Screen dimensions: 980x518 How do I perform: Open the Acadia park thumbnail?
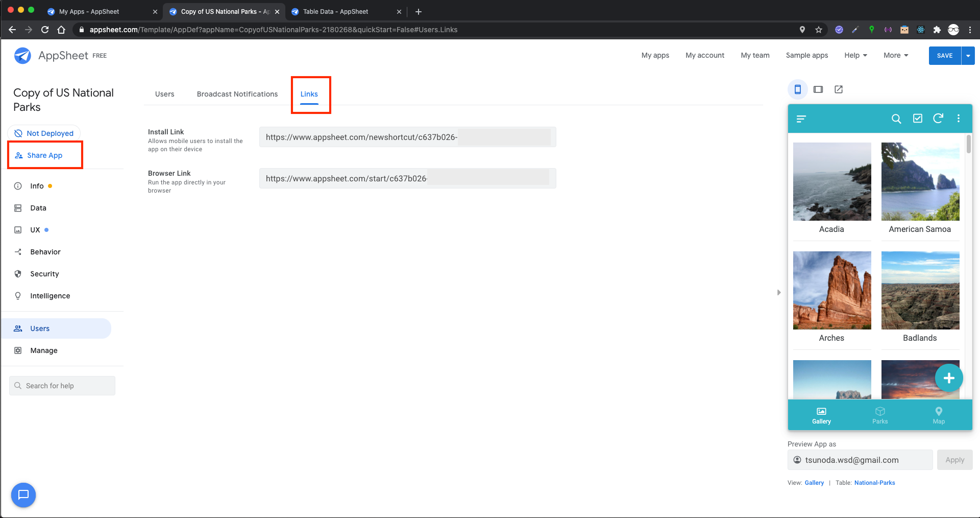click(x=832, y=181)
